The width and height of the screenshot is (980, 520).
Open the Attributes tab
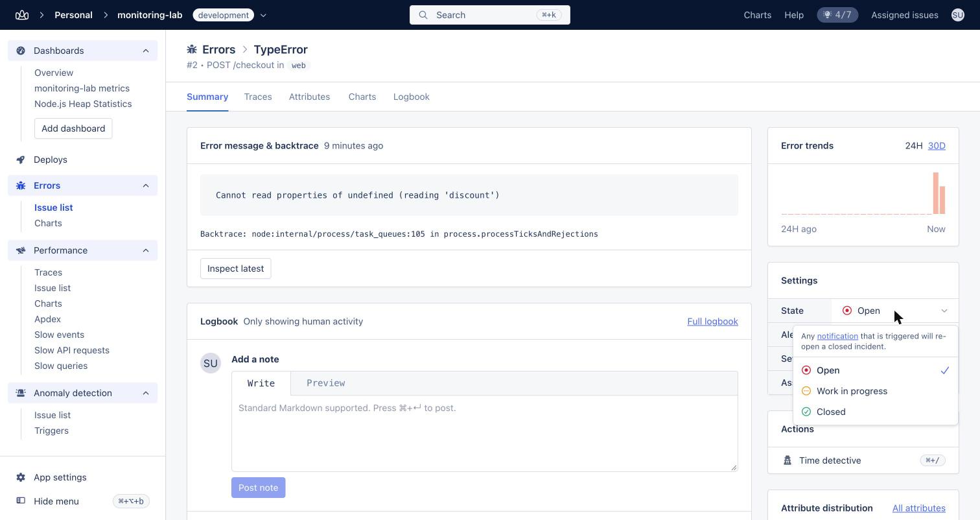(x=309, y=97)
